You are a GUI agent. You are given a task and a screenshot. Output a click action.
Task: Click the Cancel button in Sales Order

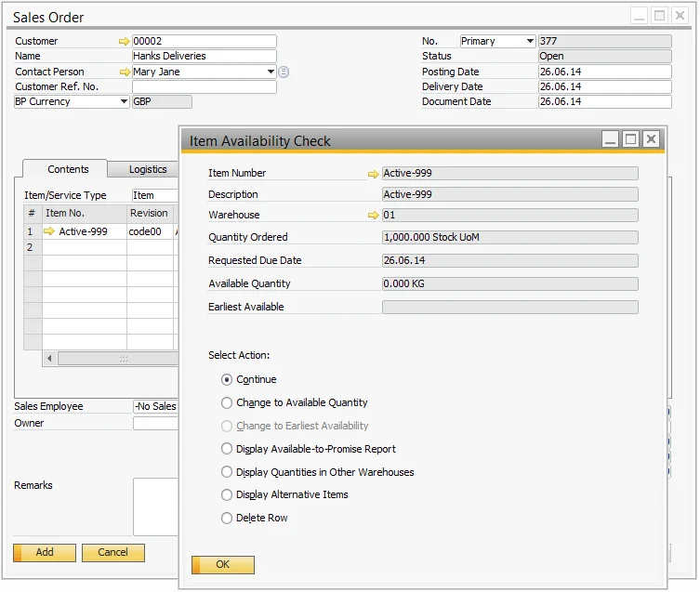(x=112, y=553)
